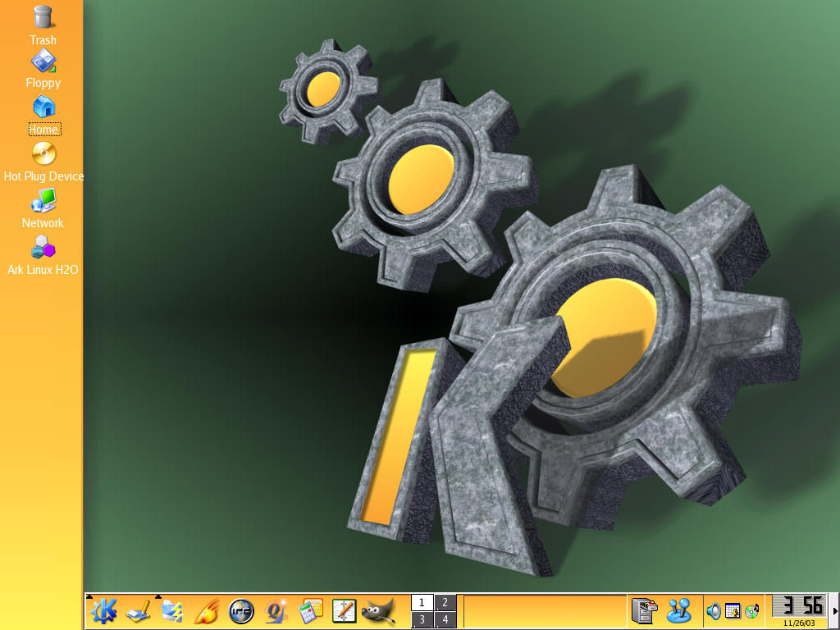Open the notebook with pencil organizer
This screenshot has width=840, height=630.
(x=344, y=611)
